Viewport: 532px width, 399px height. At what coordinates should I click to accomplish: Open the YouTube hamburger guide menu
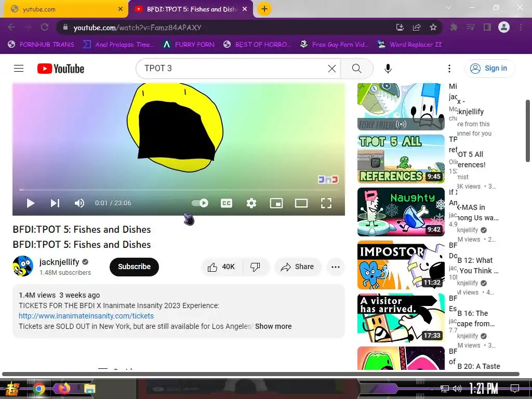point(19,69)
